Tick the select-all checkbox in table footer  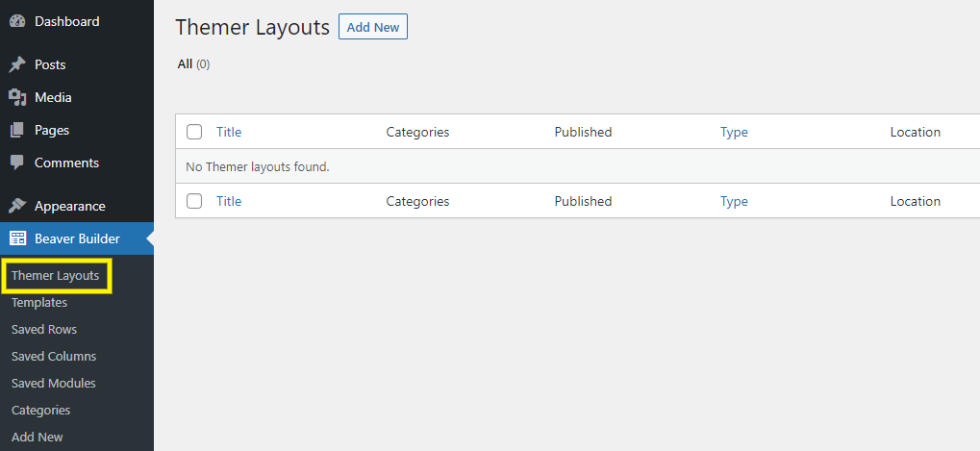point(194,201)
